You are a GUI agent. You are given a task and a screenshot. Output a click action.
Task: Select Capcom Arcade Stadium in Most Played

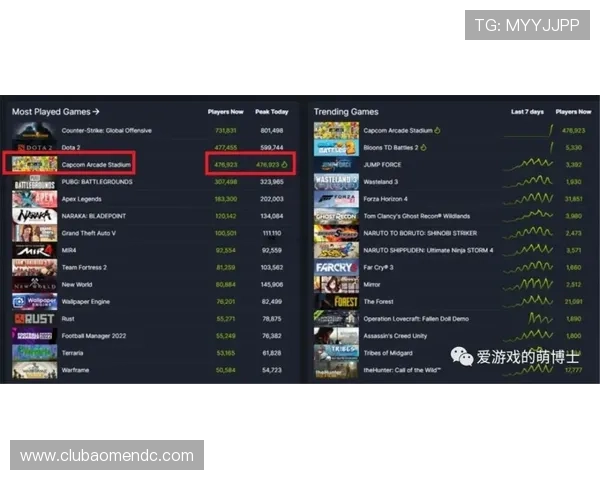pos(96,164)
